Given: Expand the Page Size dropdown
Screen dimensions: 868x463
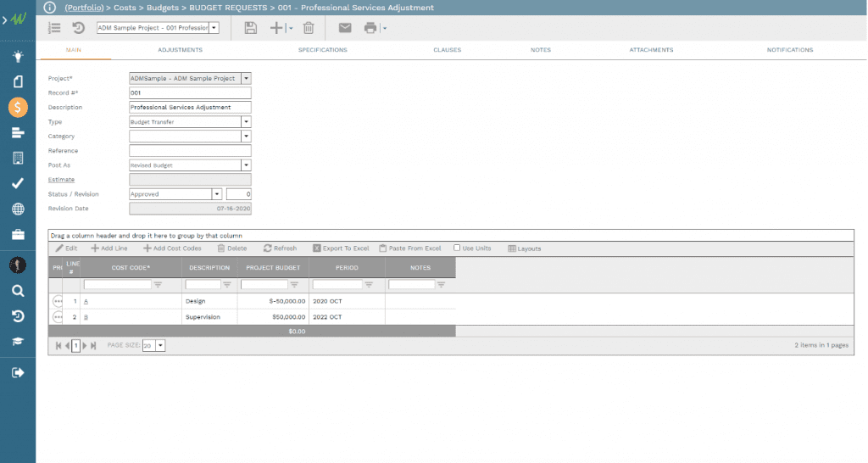Looking at the screenshot, I should tap(161, 346).
